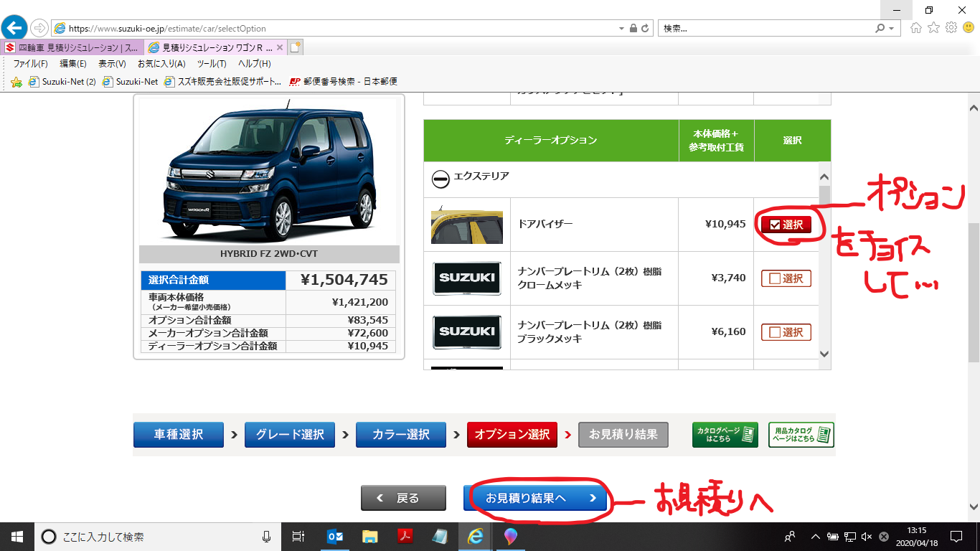The image size is (980, 551).
Task: Refresh the page using the reload icon
Action: [x=645, y=29]
